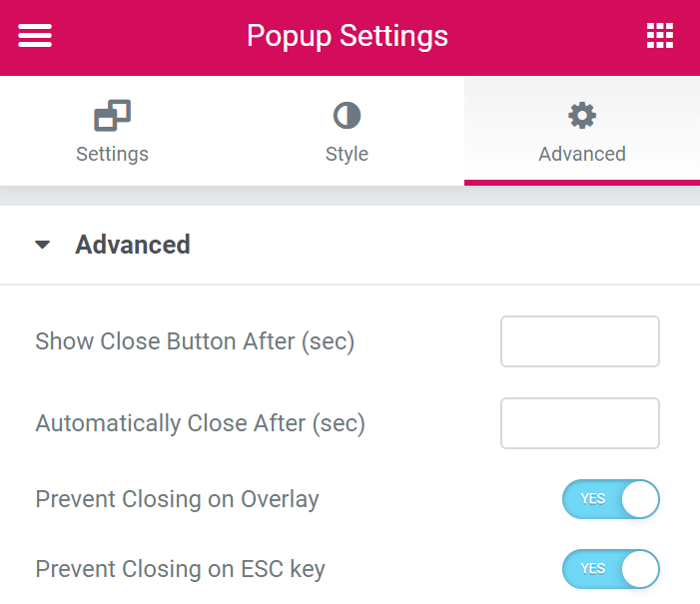Image resolution: width=700 pixels, height=604 pixels.
Task: Switch to the Style tab label
Action: click(x=347, y=155)
